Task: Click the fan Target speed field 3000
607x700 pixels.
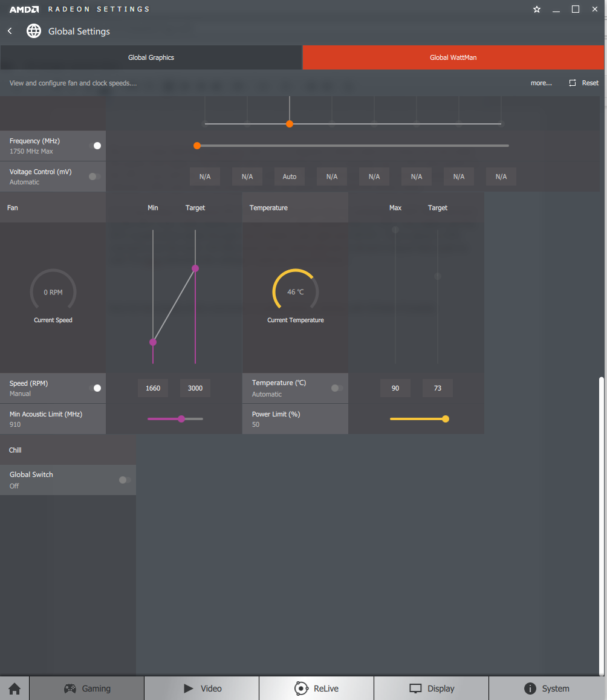Action: (x=195, y=388)
